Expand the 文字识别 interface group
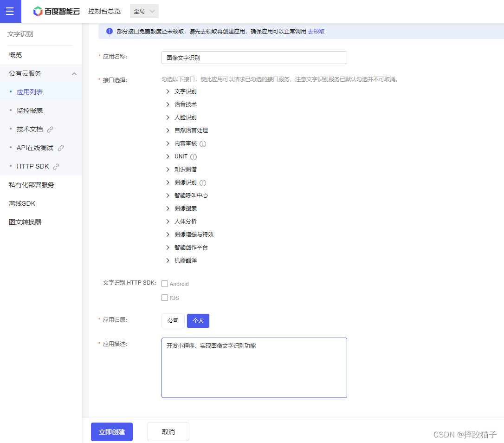 pyautogui.click(x=168, y=91)
